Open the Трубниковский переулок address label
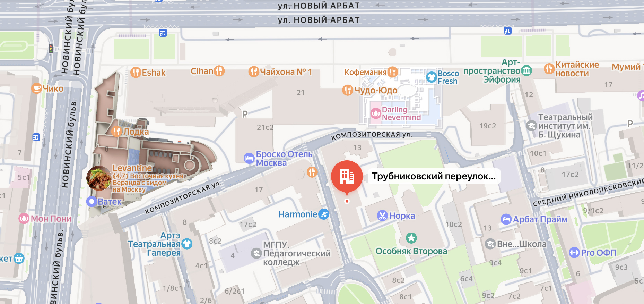 (434, 176)
